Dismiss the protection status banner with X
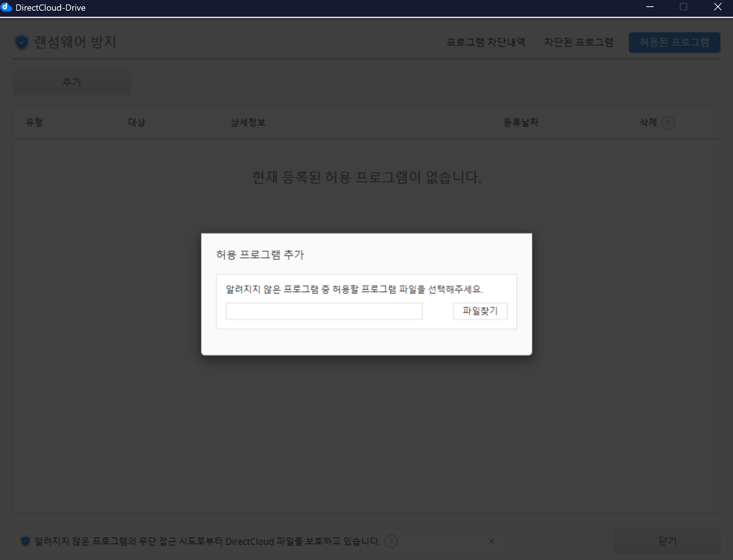The image size is (733, 560). [x=491, y=541]
